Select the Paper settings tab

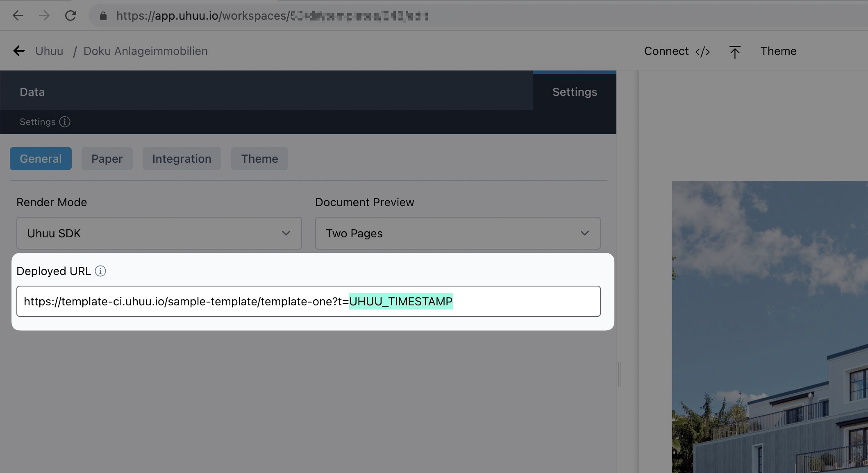[x=107, y=159]
